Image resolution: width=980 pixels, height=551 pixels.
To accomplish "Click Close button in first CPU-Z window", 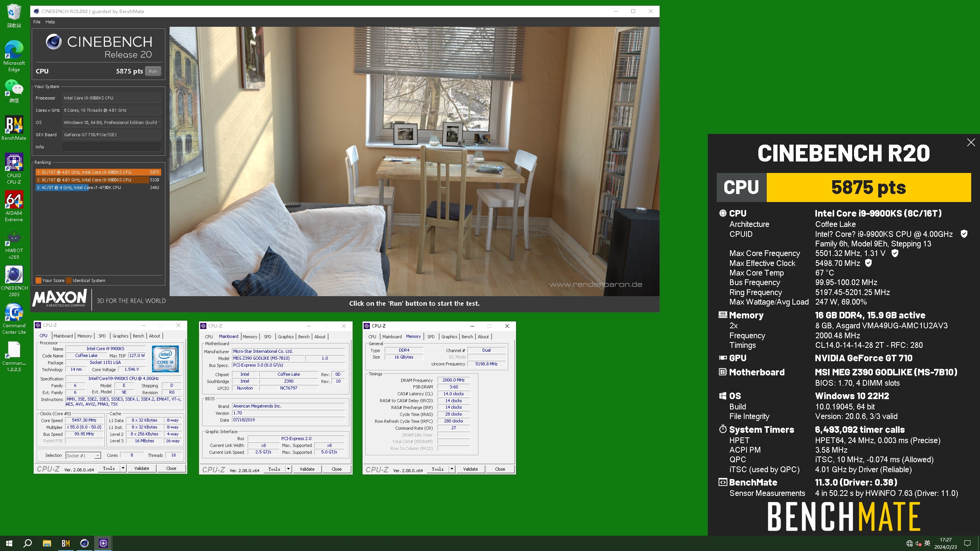I will point(171,468).
